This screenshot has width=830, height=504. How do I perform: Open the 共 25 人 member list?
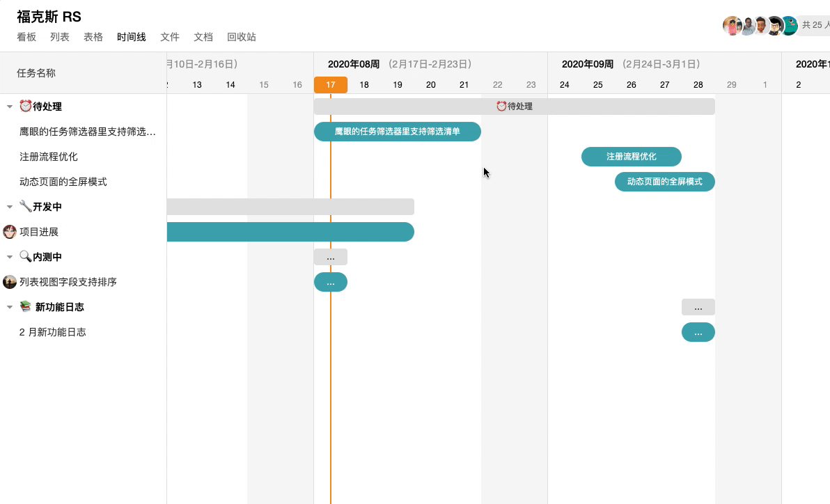point(815,26)
